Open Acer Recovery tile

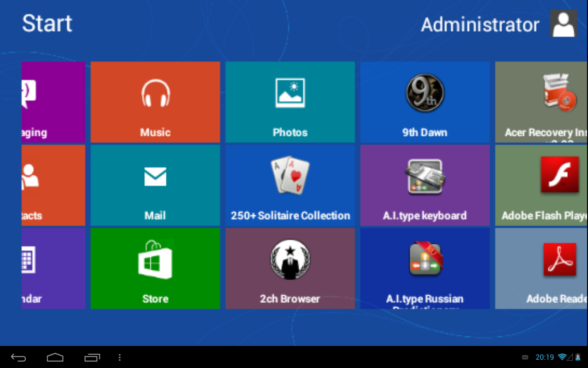pos(542,102)
